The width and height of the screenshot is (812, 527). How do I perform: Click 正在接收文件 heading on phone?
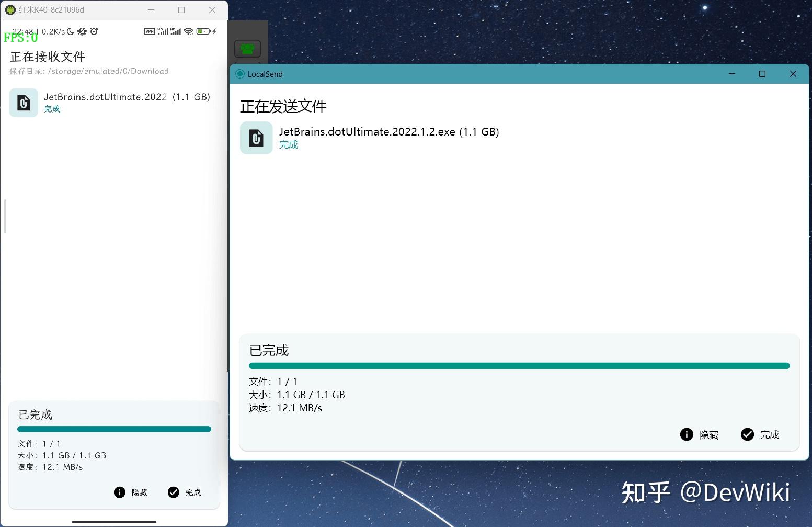(48, 57)
